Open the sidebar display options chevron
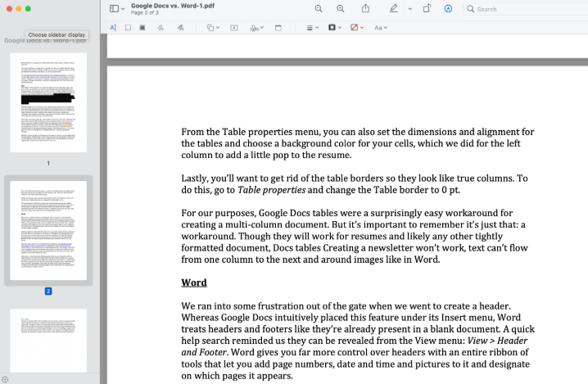 point(123,9)
